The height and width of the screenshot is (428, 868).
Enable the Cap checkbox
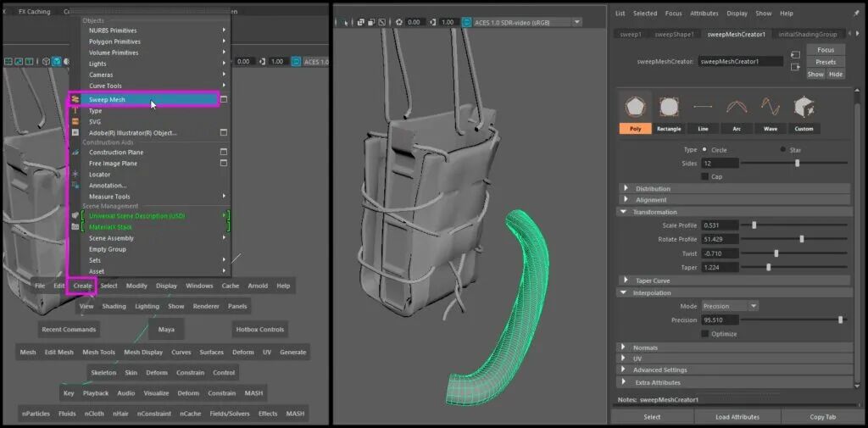tap(704, 176)
